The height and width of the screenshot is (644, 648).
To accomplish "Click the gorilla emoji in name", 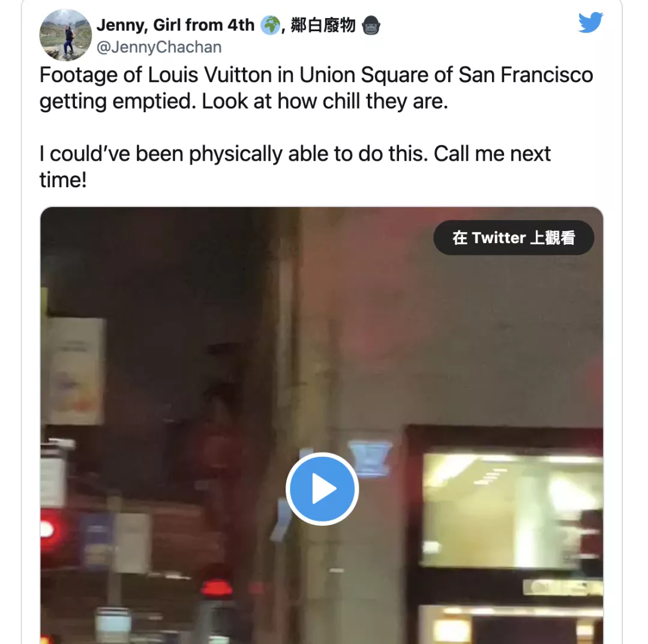I will tap(371, 25).
